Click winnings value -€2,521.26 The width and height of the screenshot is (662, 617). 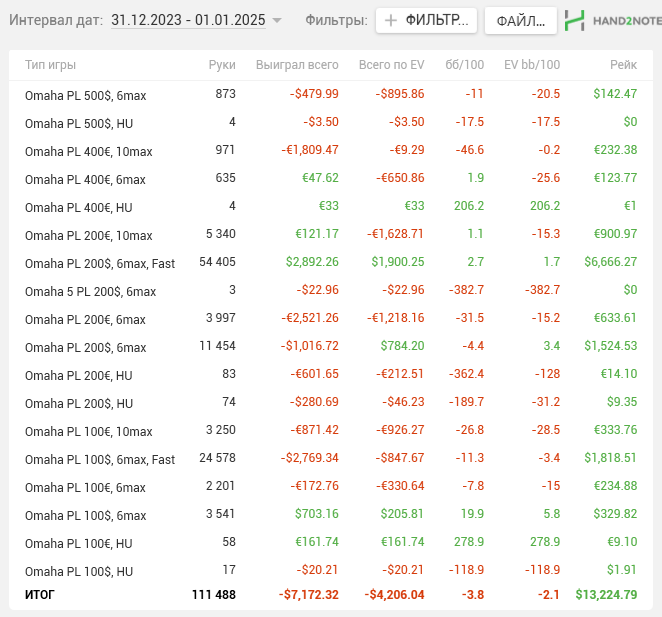[x=310, y=318]
